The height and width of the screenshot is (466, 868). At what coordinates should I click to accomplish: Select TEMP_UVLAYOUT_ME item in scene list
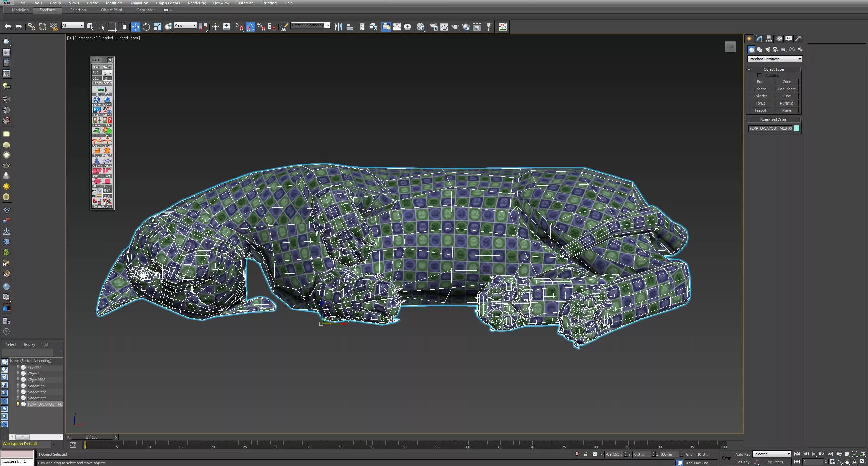pyautogui.click(x=45, y=404)
